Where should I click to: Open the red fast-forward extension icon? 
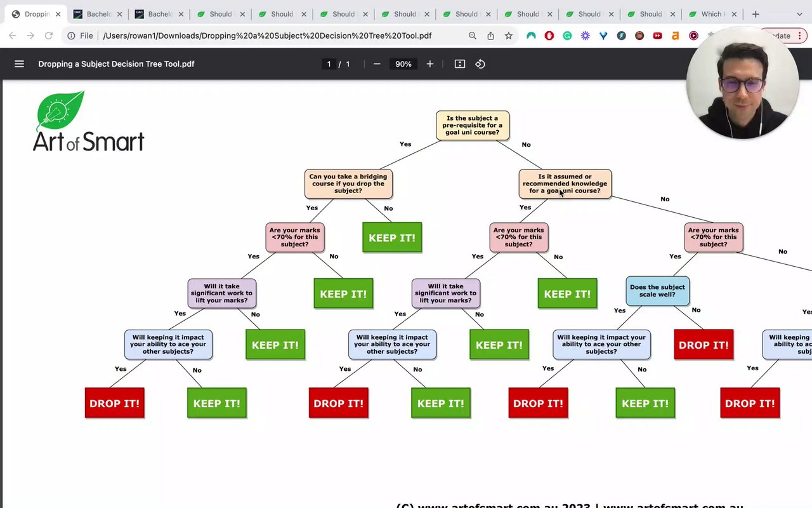click(657, 36)
